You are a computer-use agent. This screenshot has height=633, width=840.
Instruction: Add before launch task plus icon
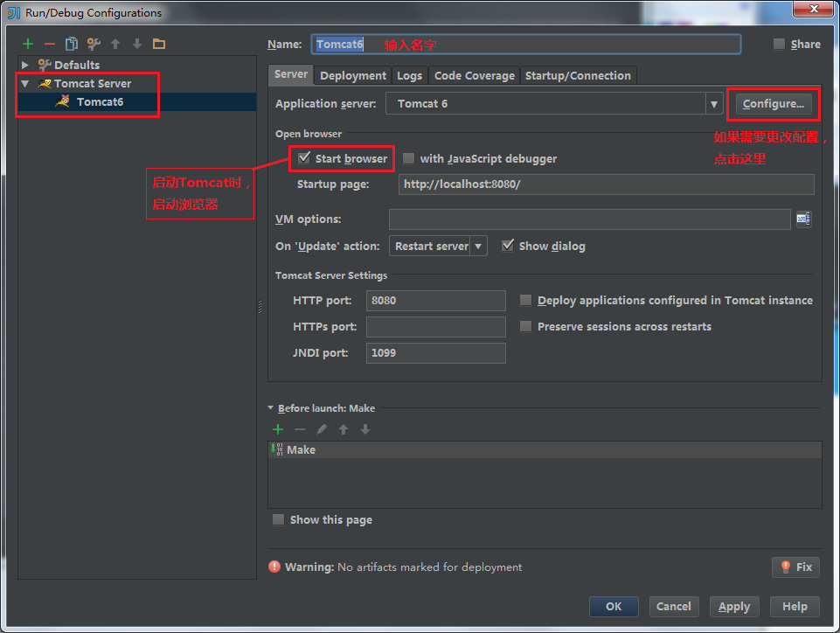[x=278, y=429]
